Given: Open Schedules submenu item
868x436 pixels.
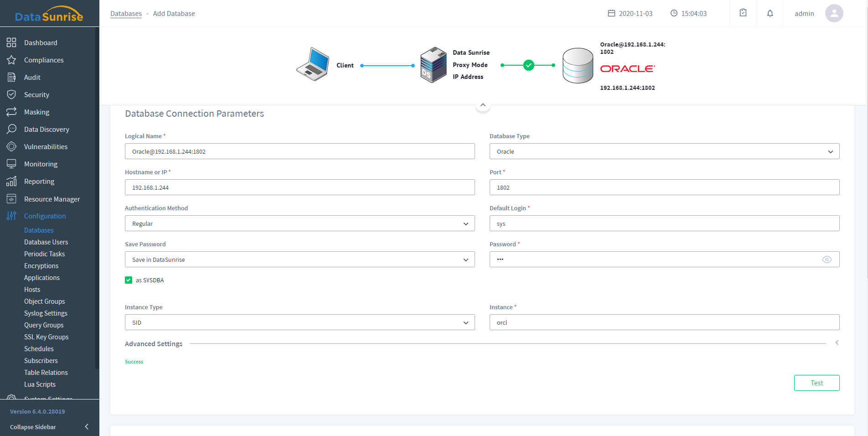Looking at the screenshot, I should tap(39, 348).
